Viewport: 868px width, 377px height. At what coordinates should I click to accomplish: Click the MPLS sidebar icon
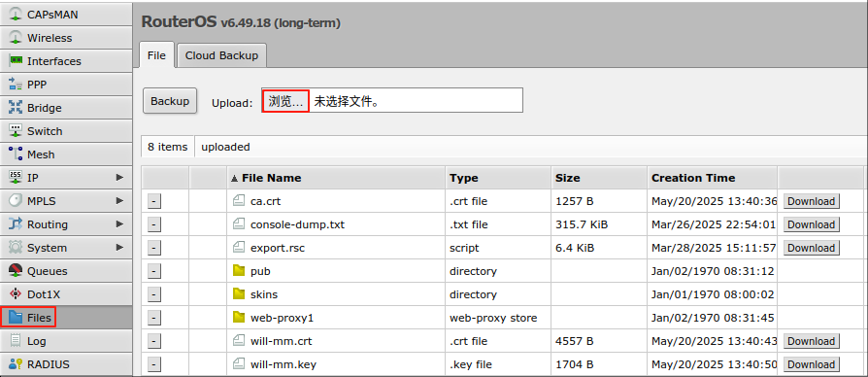tap(17, 200)
